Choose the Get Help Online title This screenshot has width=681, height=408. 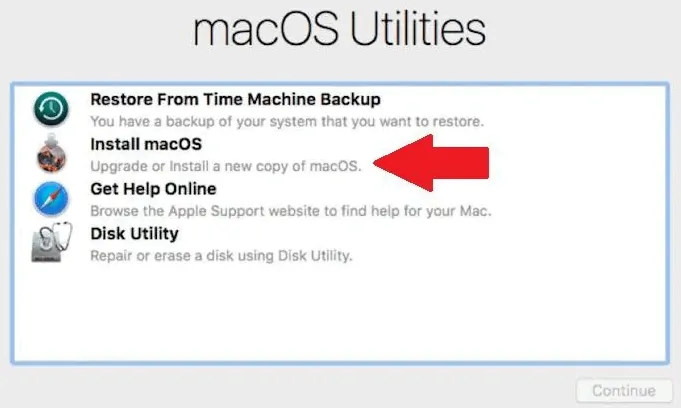(x=153, y=189)
